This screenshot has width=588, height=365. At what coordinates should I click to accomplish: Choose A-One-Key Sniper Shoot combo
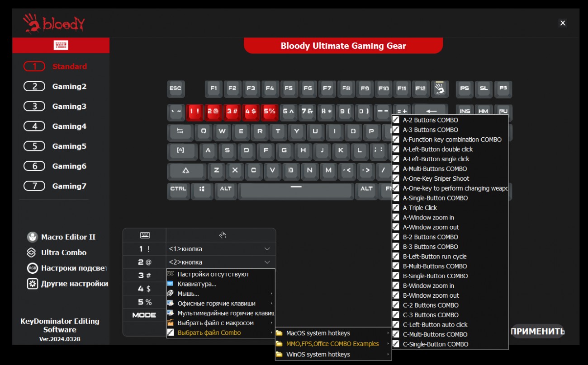(x=436, y=178)
